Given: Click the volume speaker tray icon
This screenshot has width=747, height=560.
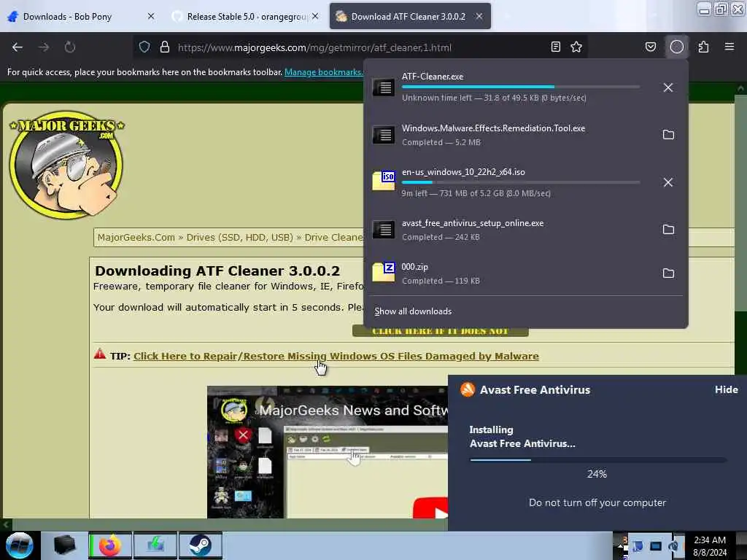Looking at the screenshot, I should coord(673,546).
